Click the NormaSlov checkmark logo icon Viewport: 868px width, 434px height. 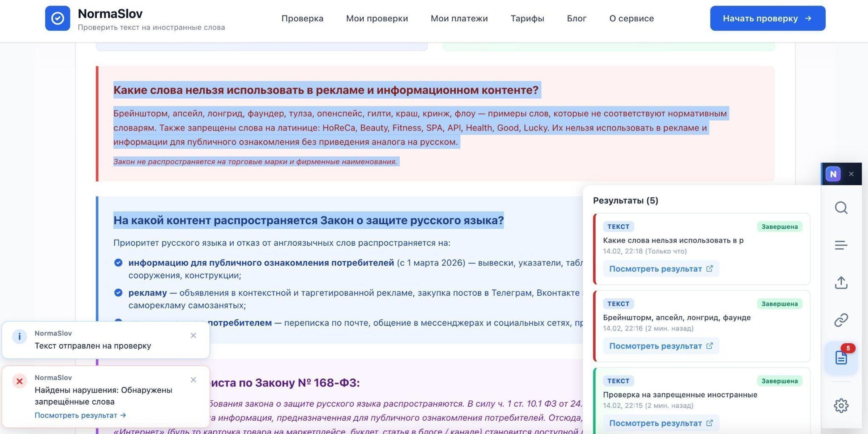coord(58,18)
